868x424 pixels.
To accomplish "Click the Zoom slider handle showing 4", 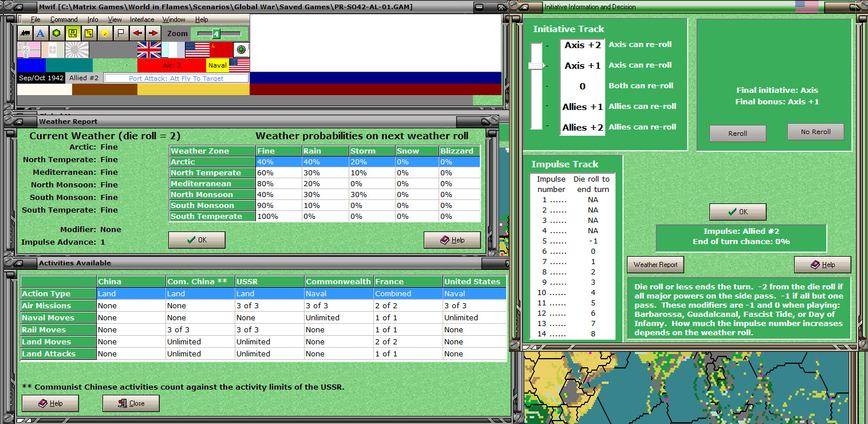I will (216, 34).
